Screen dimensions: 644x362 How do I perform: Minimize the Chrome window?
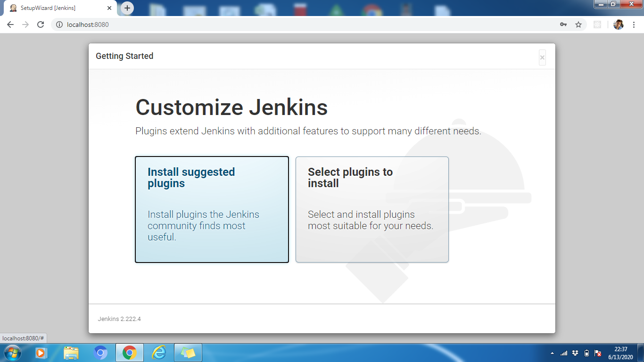point(601,4)
